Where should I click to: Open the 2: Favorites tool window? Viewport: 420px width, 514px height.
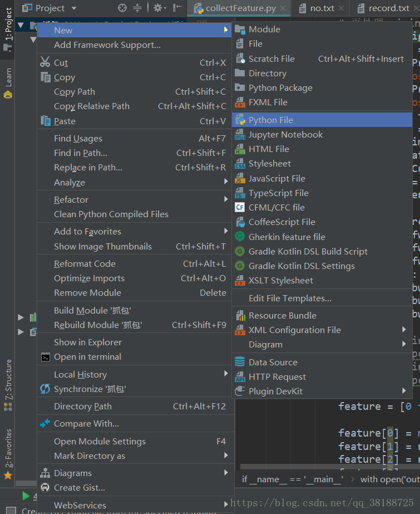8,454
